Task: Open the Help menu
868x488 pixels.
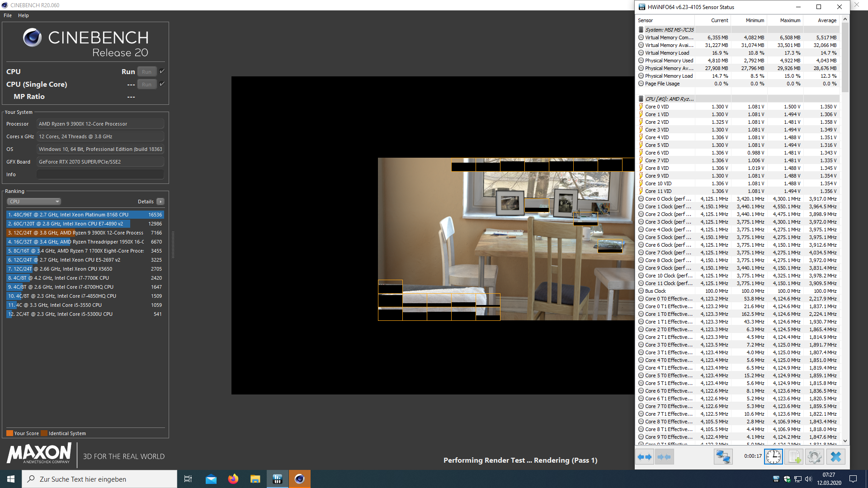Action: coord(24,15)
